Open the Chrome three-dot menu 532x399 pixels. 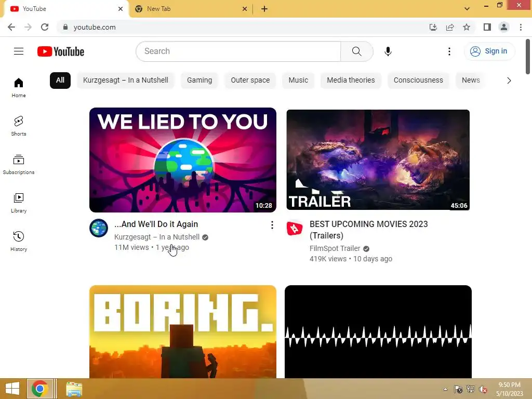(x=521, y=27)
